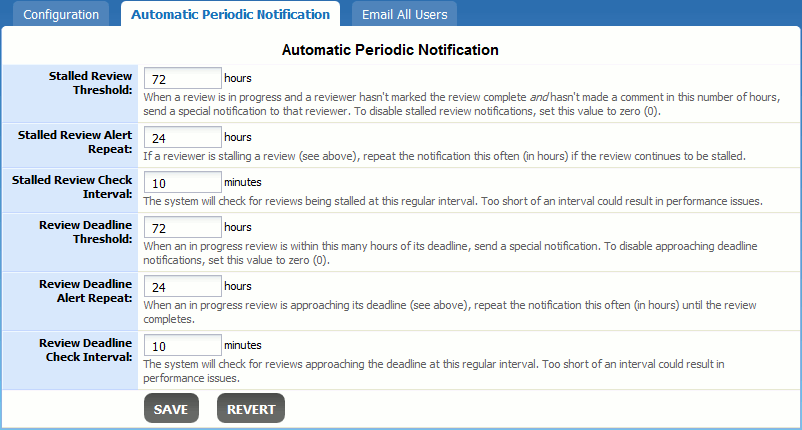Open the Email All Users tab
Screen dimensions: 802x430
pos(404,15)
